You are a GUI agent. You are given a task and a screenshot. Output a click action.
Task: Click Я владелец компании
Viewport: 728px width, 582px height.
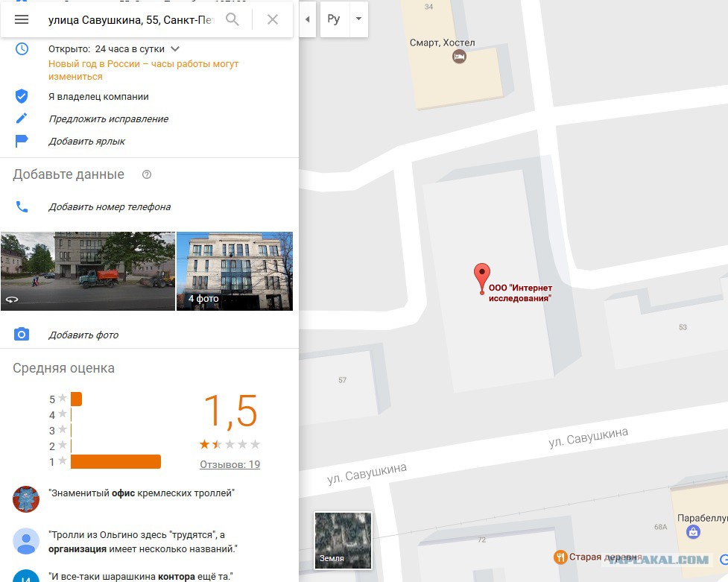point(98,97)
